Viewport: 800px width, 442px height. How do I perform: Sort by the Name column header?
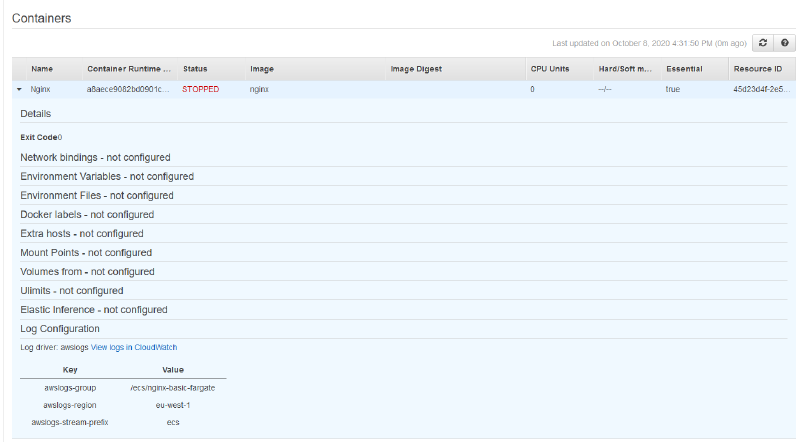pyautogui.click(x=42, y=69)
